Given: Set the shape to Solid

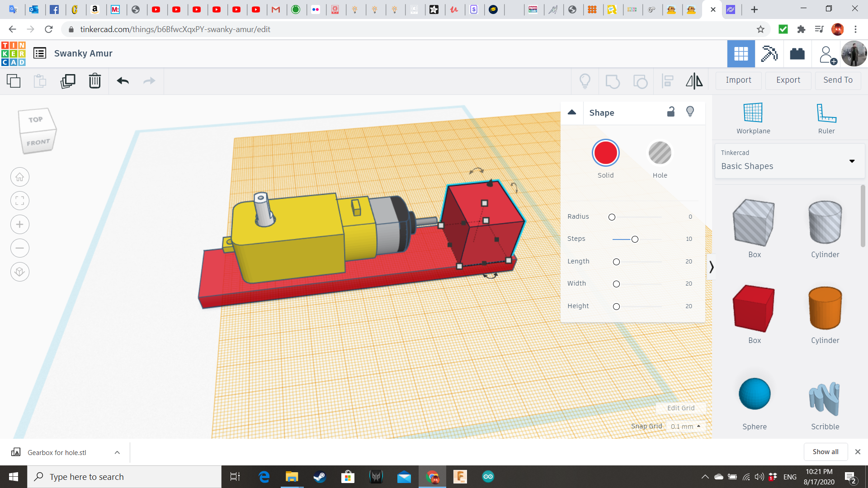Looking at the screenshot, I should (x=605, y=153).
